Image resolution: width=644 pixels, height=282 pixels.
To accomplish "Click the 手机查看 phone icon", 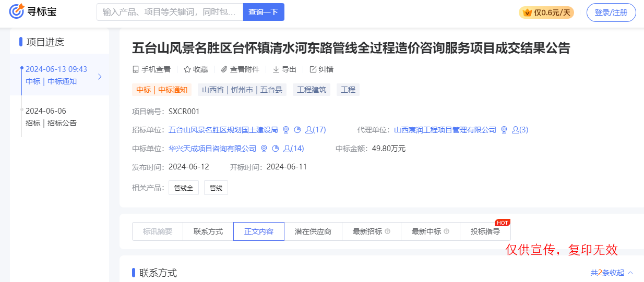I will [x=136, y=69].
